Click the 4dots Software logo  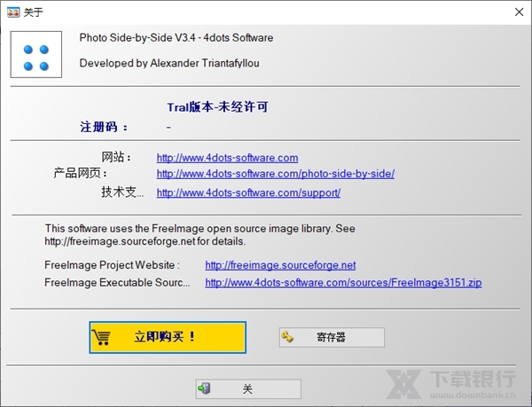click(36, 54)
